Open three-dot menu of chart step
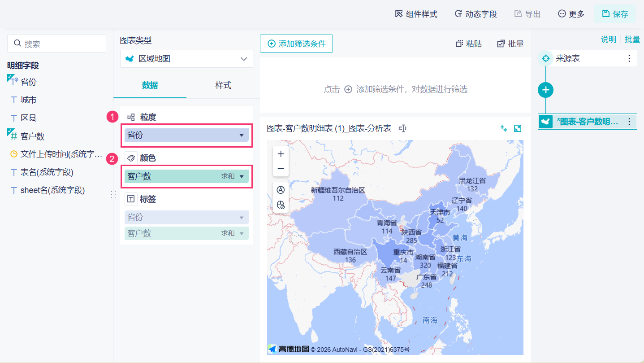This screenshot has height=363, width=644. tap(629, 122)
